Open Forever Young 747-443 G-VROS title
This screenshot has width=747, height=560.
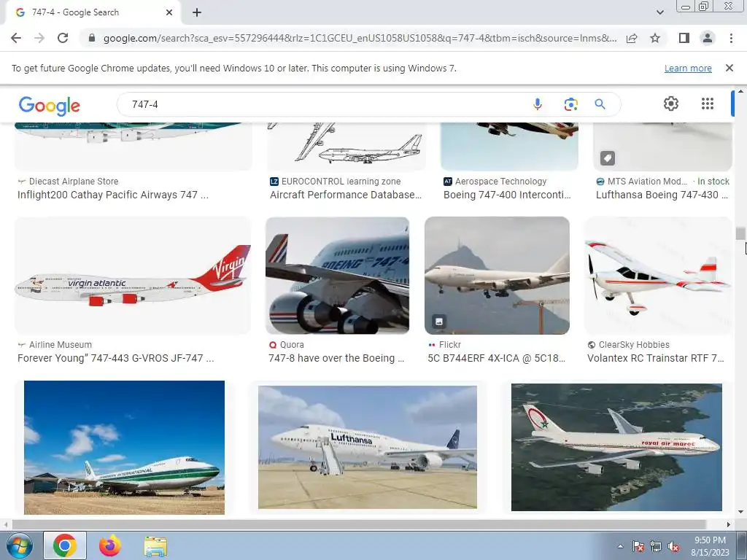coord(116,358)
